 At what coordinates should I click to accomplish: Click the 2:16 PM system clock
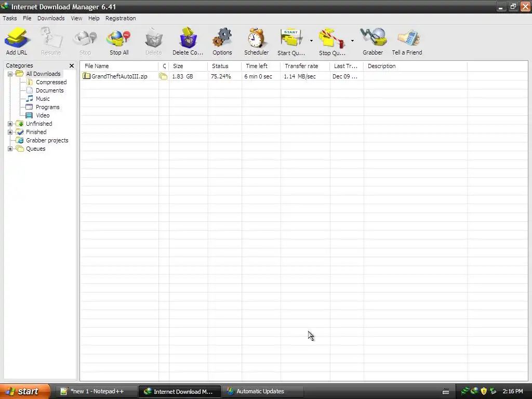tap(513, 391)
